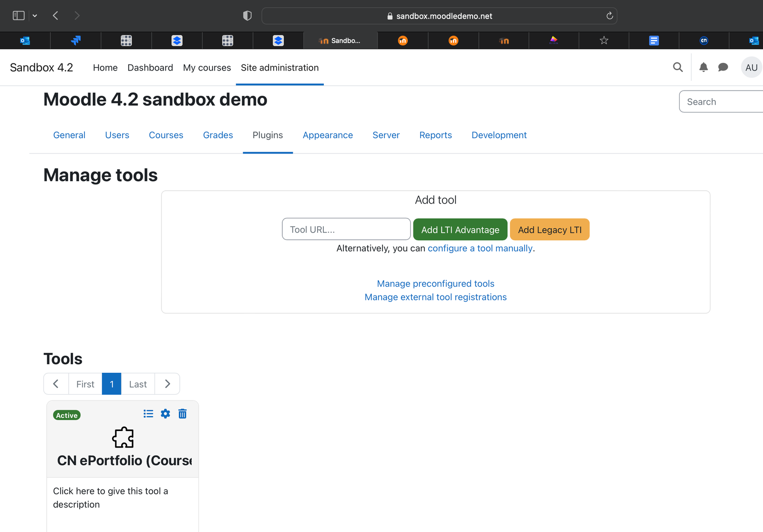Open the tool's course list icon
Image resolution: width=763 pixels, height=532 pixels.
148,414
